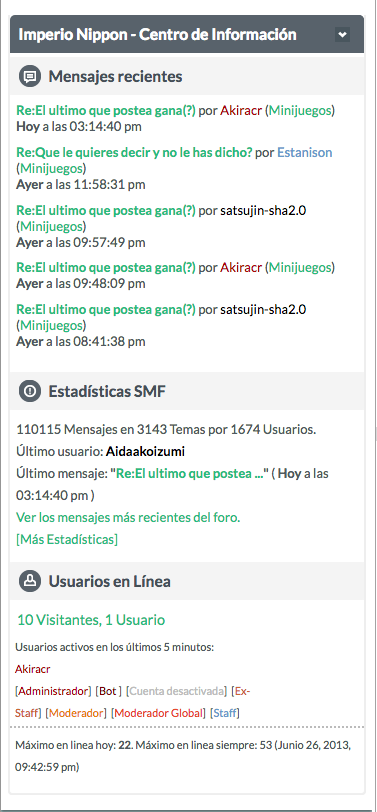Click the Mensajes recientes speech bubble icon
This screenshot has height=812, width=377.
(x=30, y=77)
